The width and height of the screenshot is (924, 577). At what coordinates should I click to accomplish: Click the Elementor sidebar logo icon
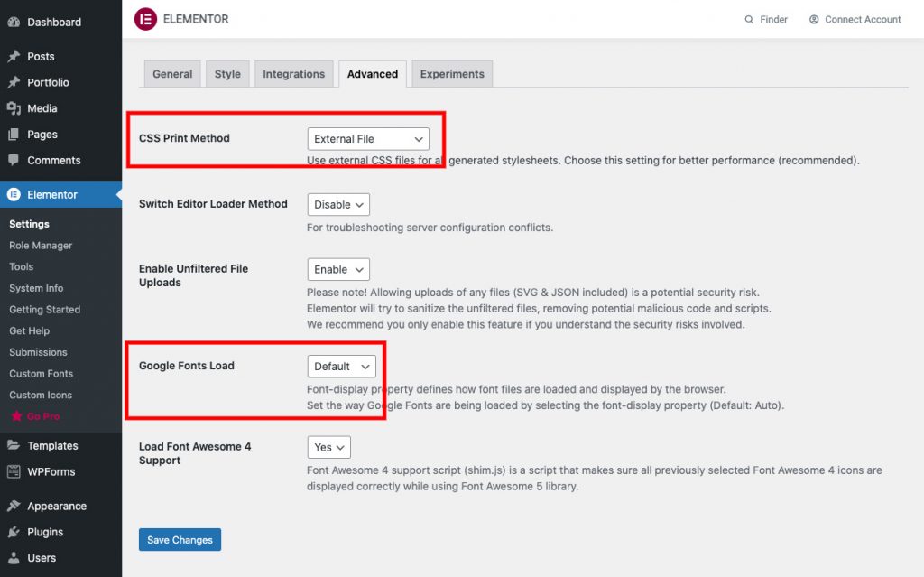pyautogui.click(x=14, y=195)
